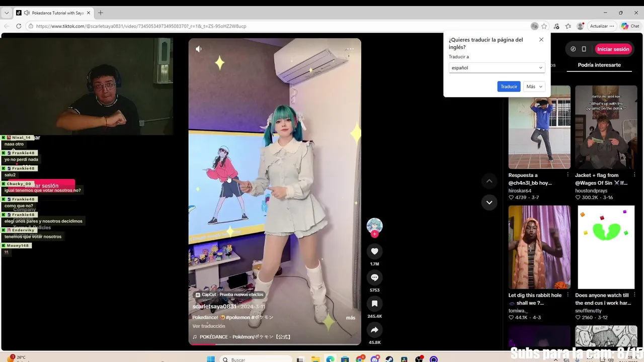Open options for 'Respuesta a @ch4n3l_bb' card
The image size is (644, 362).
coord(568,175)
